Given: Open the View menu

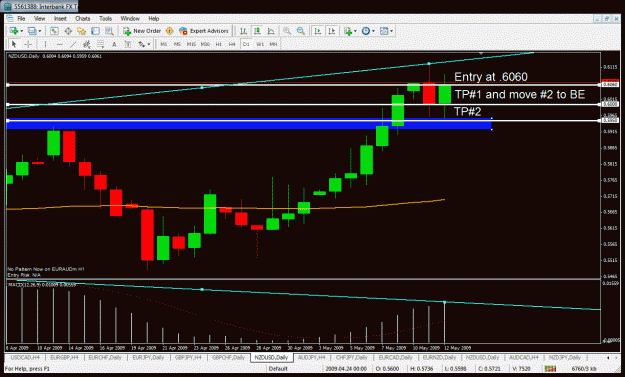Looking at the screenshot, I should pyautogui.click(x=39, y=19).
